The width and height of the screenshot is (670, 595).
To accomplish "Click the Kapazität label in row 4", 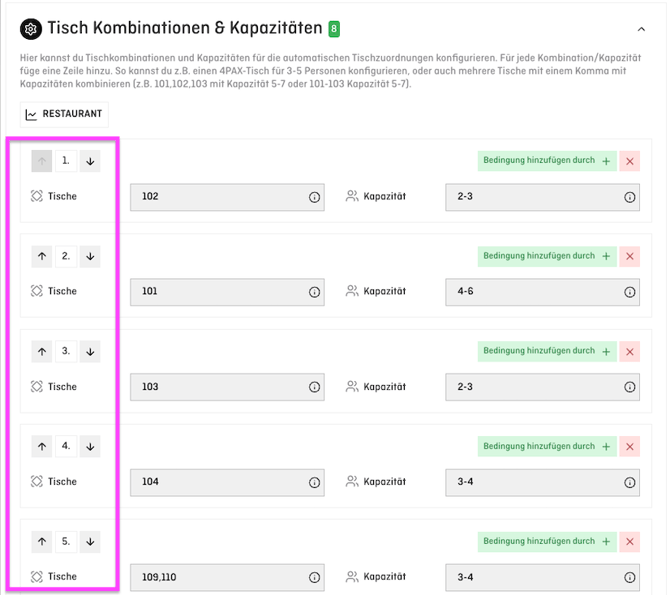I will click(385, 482).
